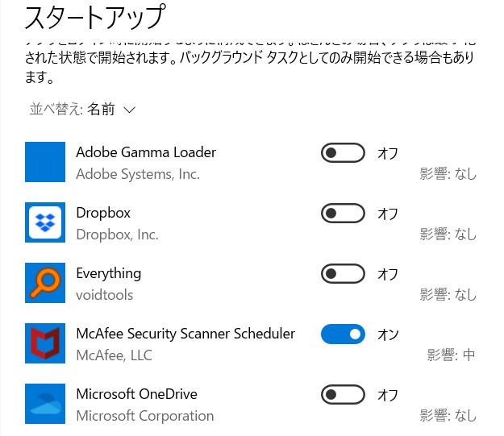Turn on the Dropbox startup switch
Screen dimensions: 504x436
coord(343,213)
